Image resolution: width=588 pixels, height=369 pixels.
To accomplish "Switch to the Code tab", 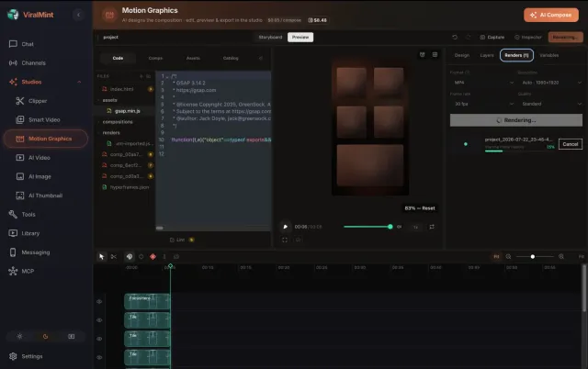I will (x=118, y=58).
